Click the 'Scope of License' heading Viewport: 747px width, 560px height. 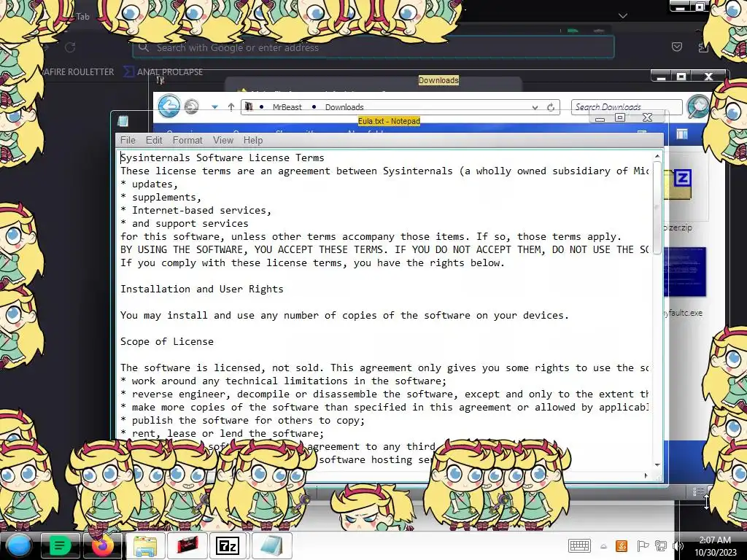[167, 341]
